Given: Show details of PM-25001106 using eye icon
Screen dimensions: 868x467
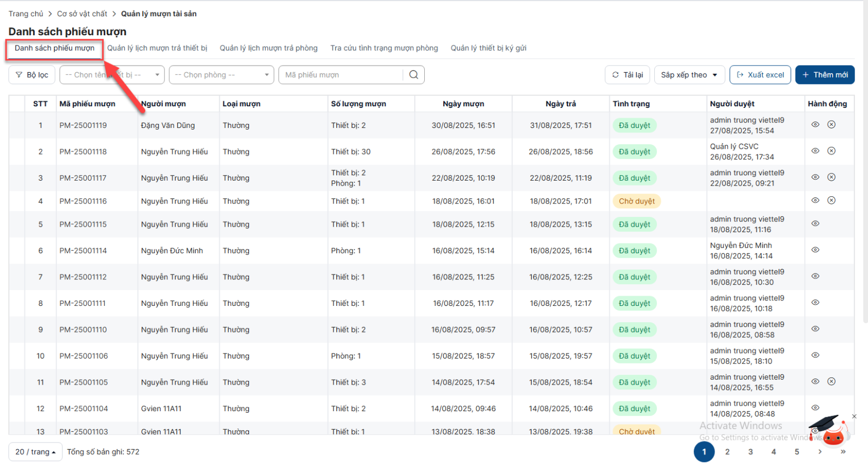Looking at the screenshot, I should pyautogui.click(x=815, y=355).
